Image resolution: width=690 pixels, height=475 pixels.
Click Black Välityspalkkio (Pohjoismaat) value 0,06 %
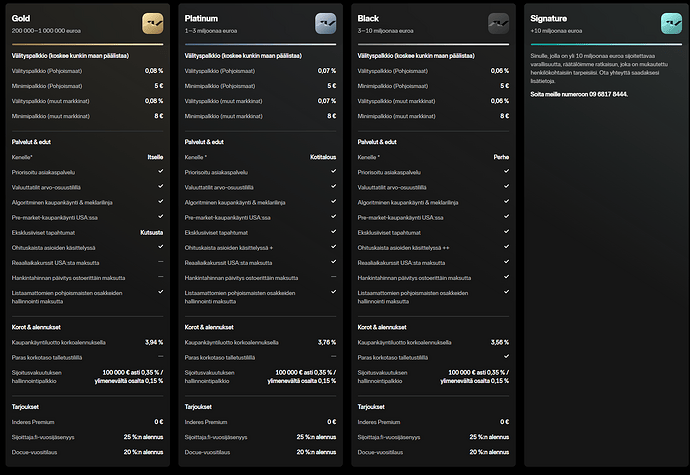coord(500,71)
